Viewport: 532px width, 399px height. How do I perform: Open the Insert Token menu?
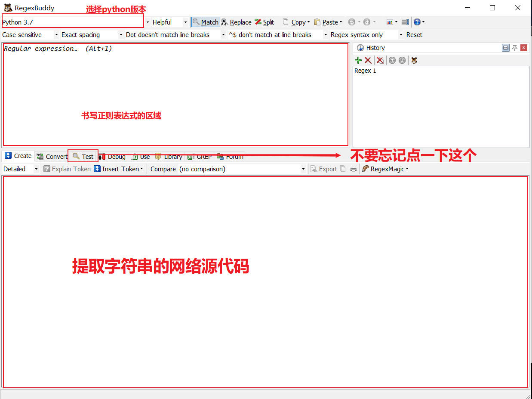click(119, 169)
